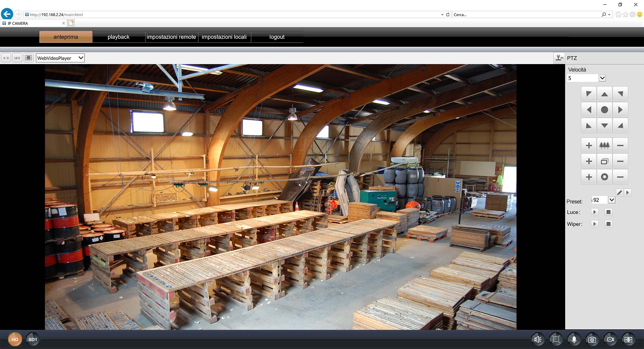Expand the WebVideoPlayer dropdown
This screenshot has width=644, height=349.
point(80,58)
